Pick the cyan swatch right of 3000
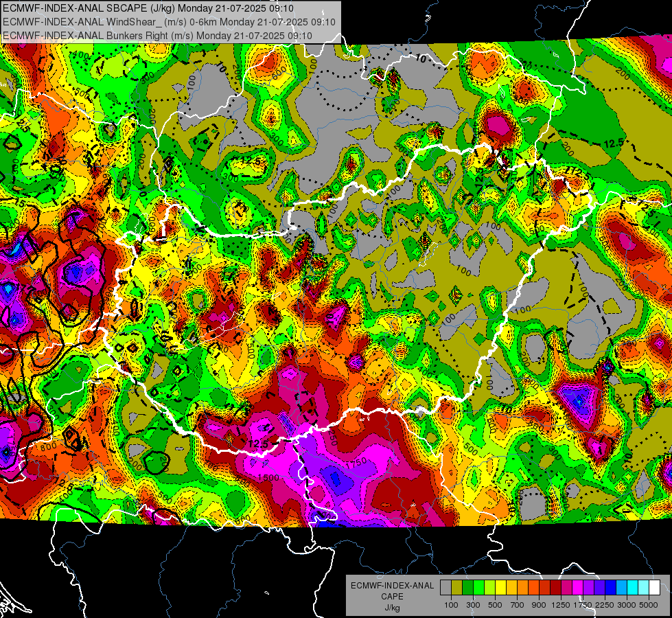Image resolution: width=672 pixels, height=618 pixels. [633, 588]
